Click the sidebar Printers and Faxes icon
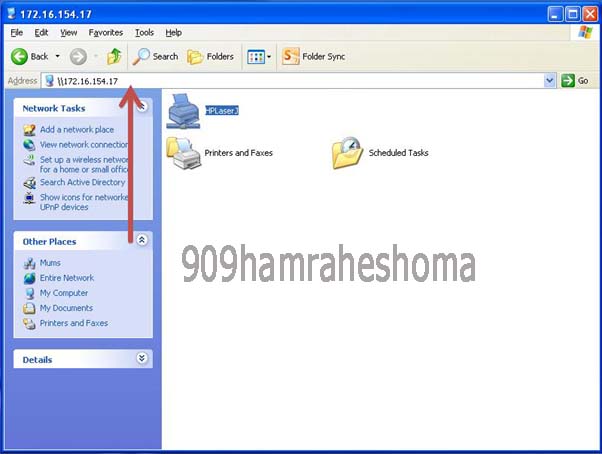Image resolution: width=602 pixels, height=454 pixels. (29, 324)
